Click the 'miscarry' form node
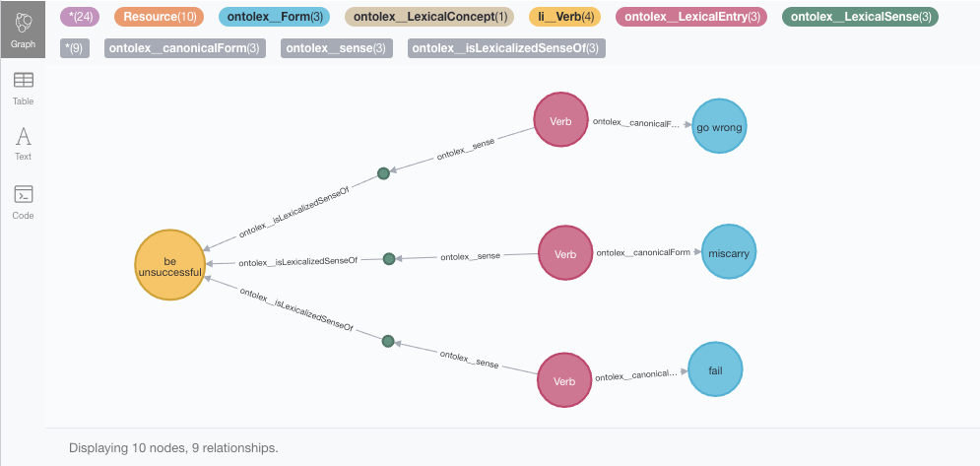The width and height of the screenshot is (980, 466). [728, 253]
